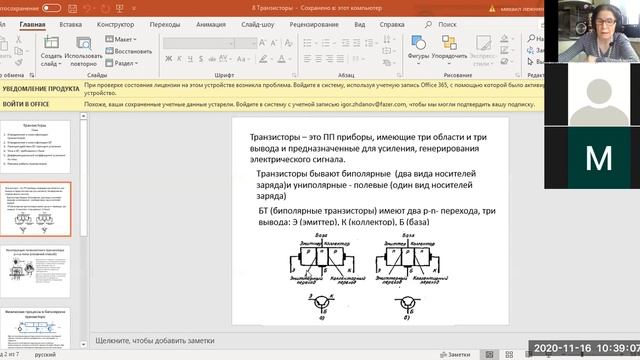Click the Decrease Indent icon

(x=345, y=43)
